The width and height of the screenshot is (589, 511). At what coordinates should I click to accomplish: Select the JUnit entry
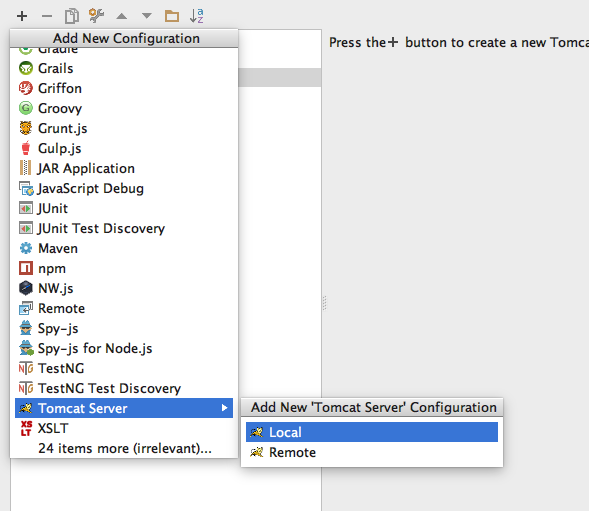coord(124,208)
